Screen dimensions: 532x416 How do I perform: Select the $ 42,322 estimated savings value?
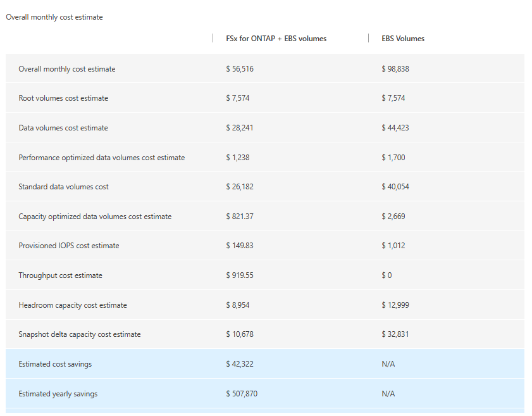click(240, 364)
